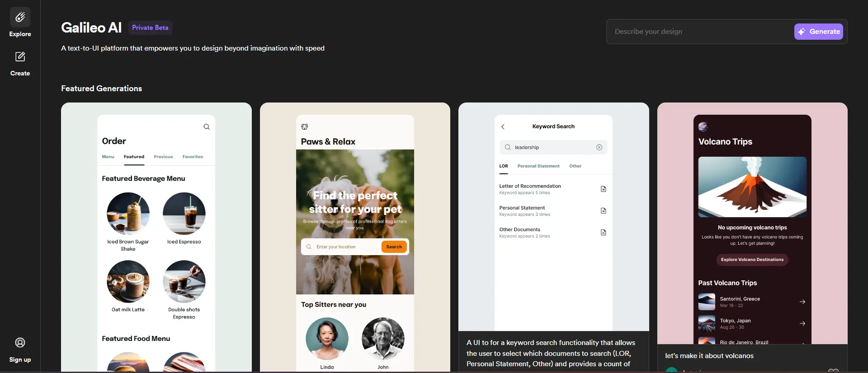
Task: Switch to Favorites tab in Order
Action: pos(193,157)
